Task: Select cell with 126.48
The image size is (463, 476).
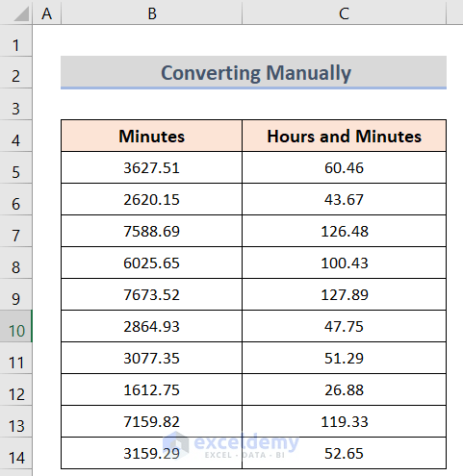Action: coord(344,231)
